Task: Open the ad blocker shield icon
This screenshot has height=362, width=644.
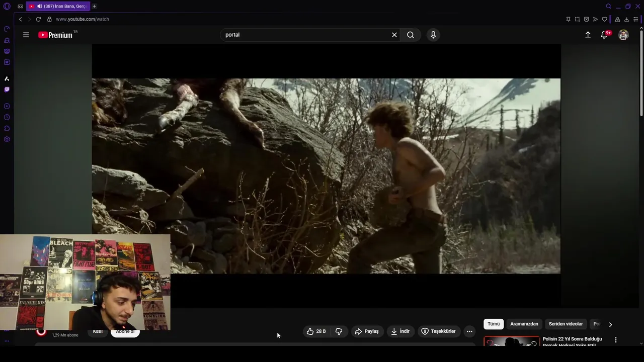Action: coord(586,19)
